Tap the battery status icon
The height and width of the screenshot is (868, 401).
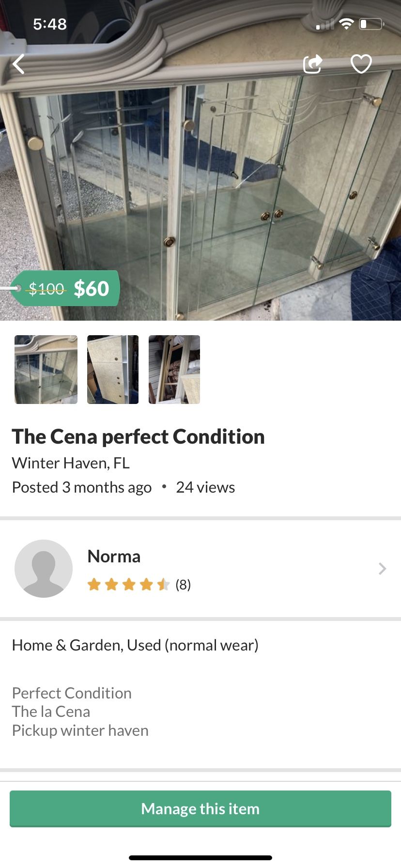(371, 24)
